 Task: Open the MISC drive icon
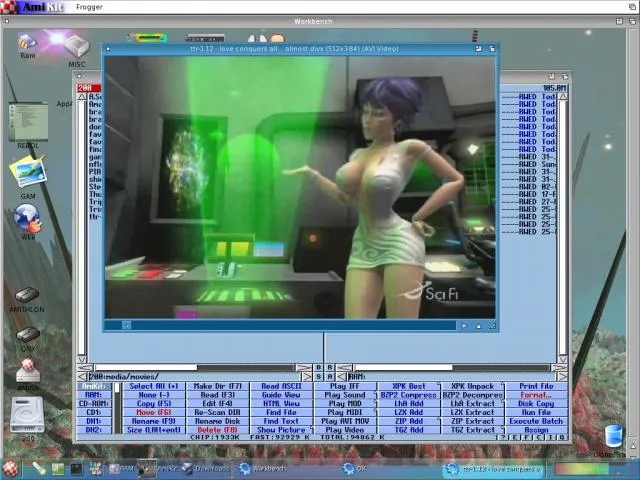click(x=77, y=46)
